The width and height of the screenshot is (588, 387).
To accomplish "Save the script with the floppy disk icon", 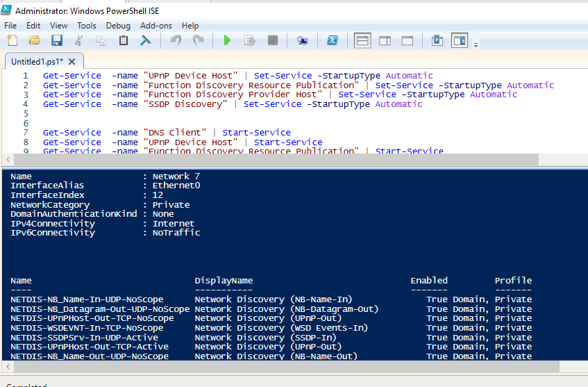I will (57, 40).
